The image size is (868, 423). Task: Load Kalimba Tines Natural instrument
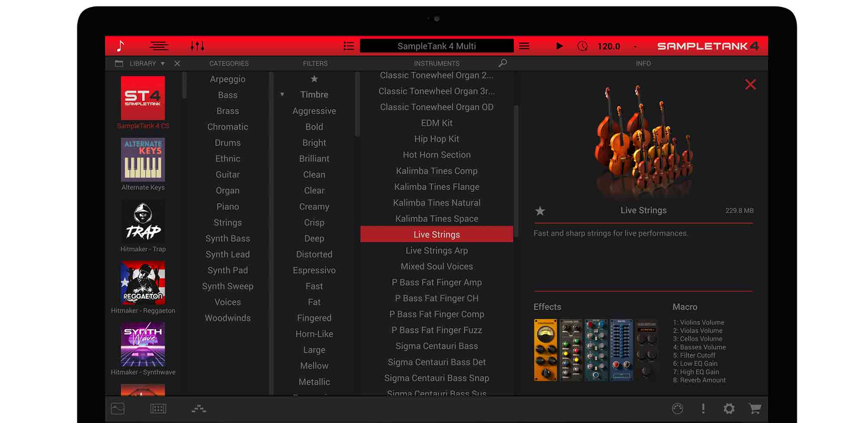pos(437,203)
